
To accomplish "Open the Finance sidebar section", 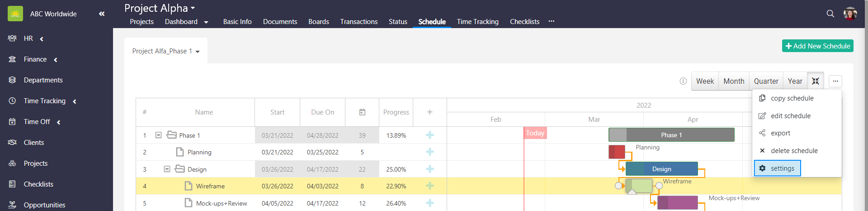I will tap(35, 59).
